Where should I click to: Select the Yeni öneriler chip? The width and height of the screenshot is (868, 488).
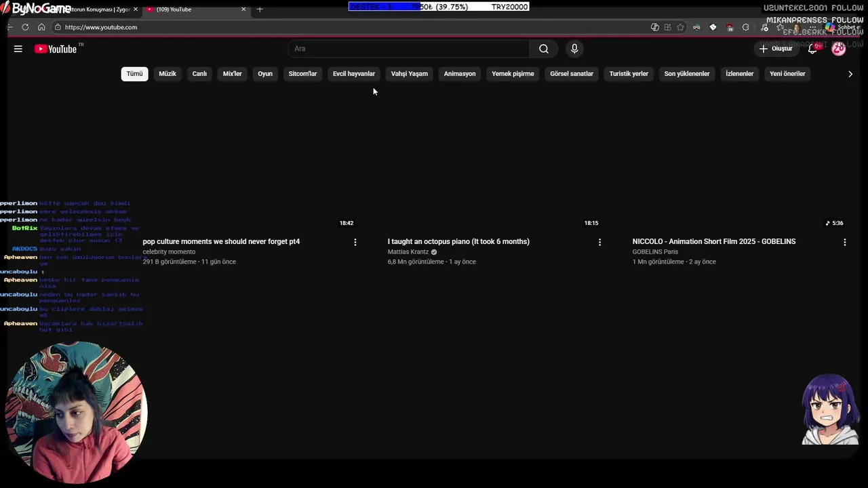coord(787,74)
